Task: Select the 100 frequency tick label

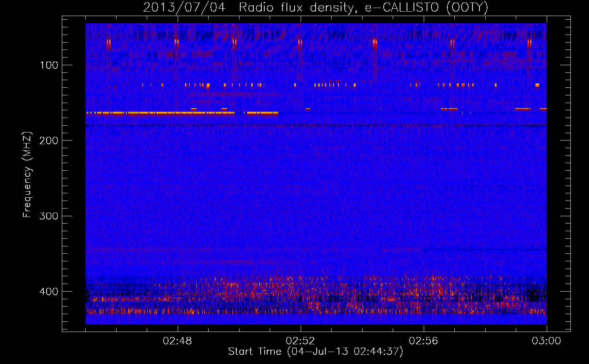Action: click(x=49, y=65)
